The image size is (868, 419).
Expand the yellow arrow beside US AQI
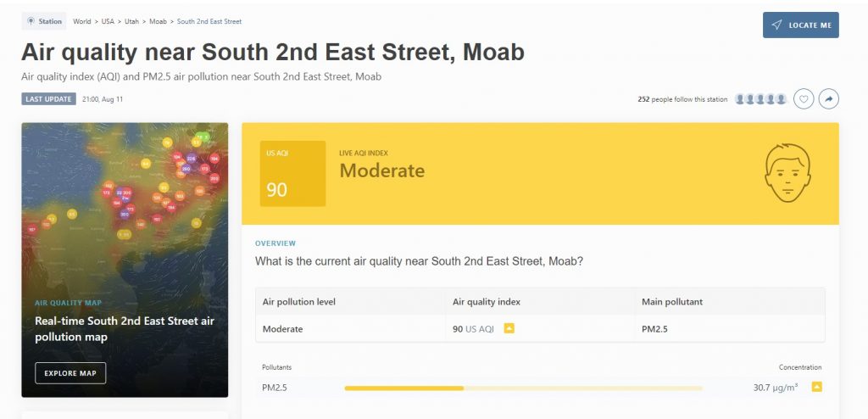coord(509,328)
